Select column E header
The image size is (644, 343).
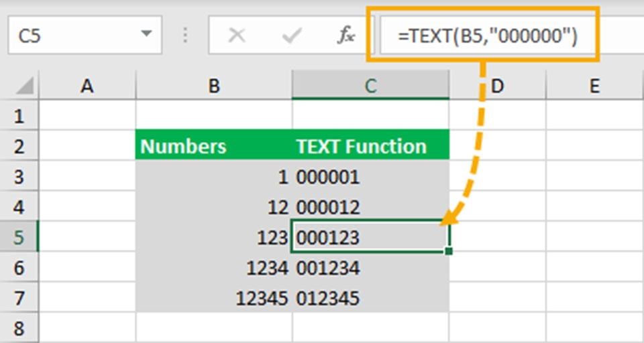[595, 85]
